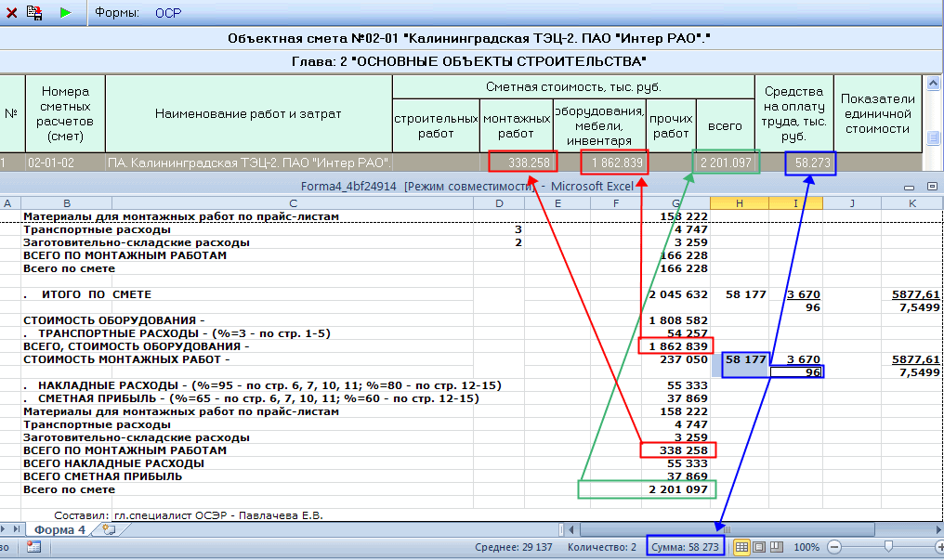Click the 1 808 582 equipment cost value

click(x=678, y=320)
